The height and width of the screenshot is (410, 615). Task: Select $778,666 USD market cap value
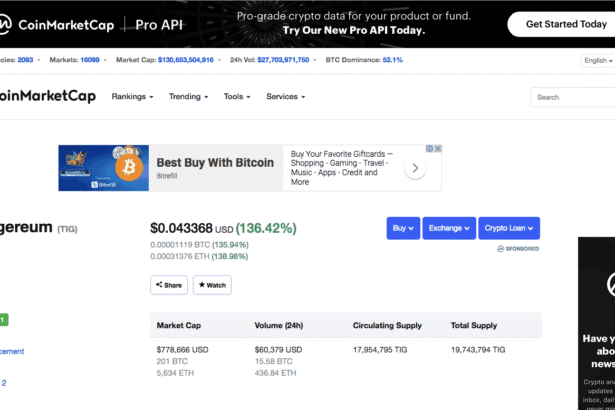point(182,350)
